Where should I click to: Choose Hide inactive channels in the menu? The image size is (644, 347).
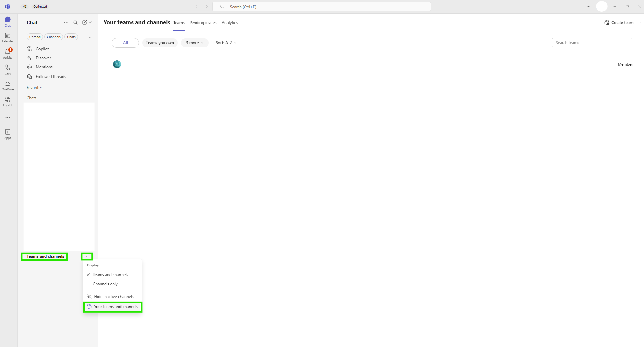[x=112, y=297]
